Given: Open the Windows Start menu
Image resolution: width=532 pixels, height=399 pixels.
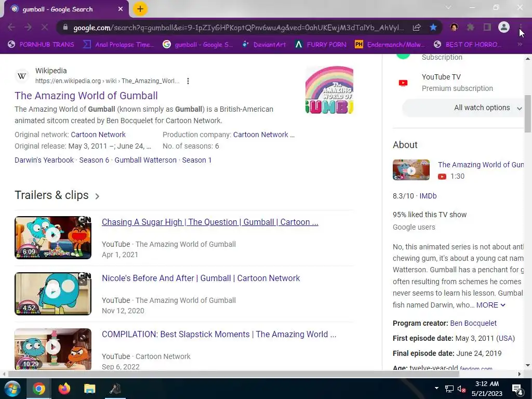Looking at the screenshot, I should pyautogui.click(x=12, y=389).
